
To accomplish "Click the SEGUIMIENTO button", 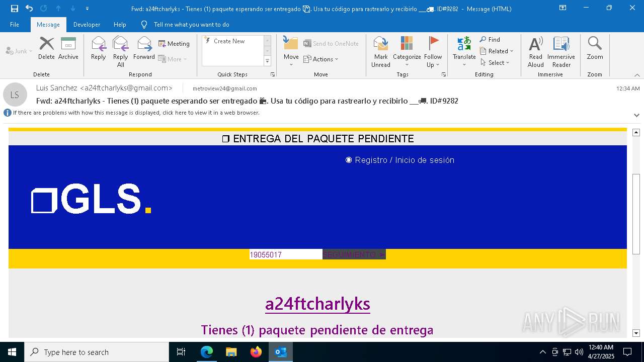I will pos(354,255).
